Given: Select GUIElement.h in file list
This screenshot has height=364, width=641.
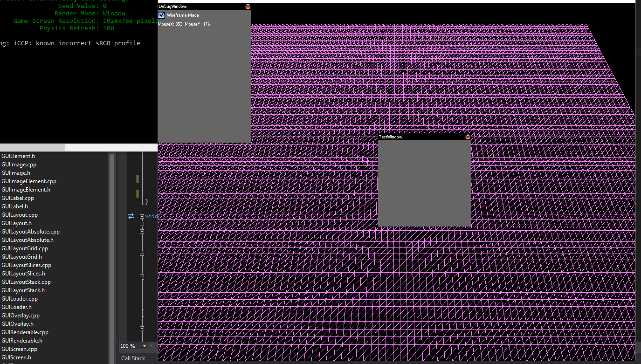Looking at the screenshot, I should coord(18,156).
